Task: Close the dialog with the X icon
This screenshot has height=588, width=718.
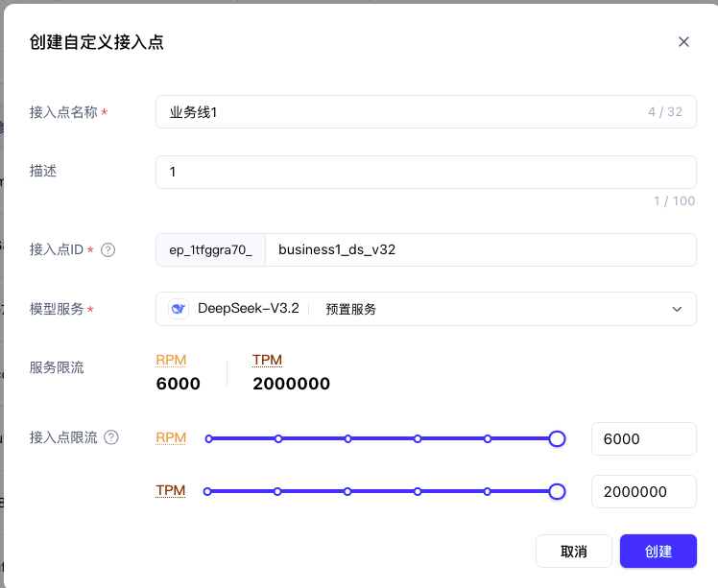Action: pyautogui.click(x=683, y=42)
